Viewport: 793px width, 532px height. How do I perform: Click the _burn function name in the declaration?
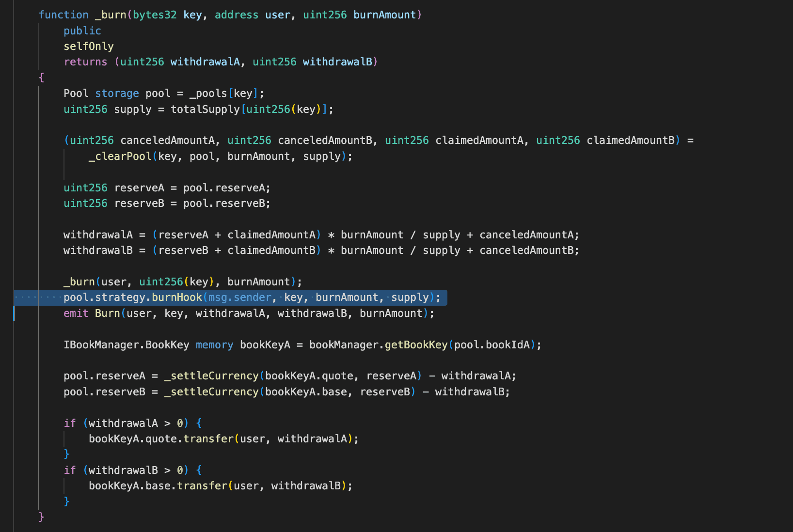pyautogui.click(x=111, y=15)
